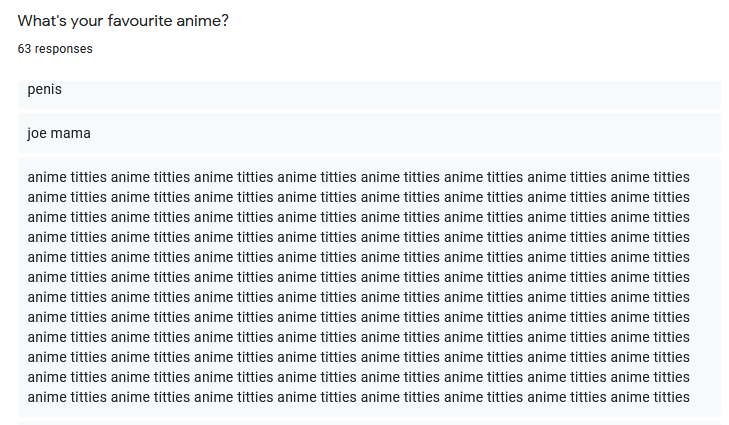Click the first line of the long response
Image resolution: width=729 pixels, height=425 pixels.
[x=358, y=177]
